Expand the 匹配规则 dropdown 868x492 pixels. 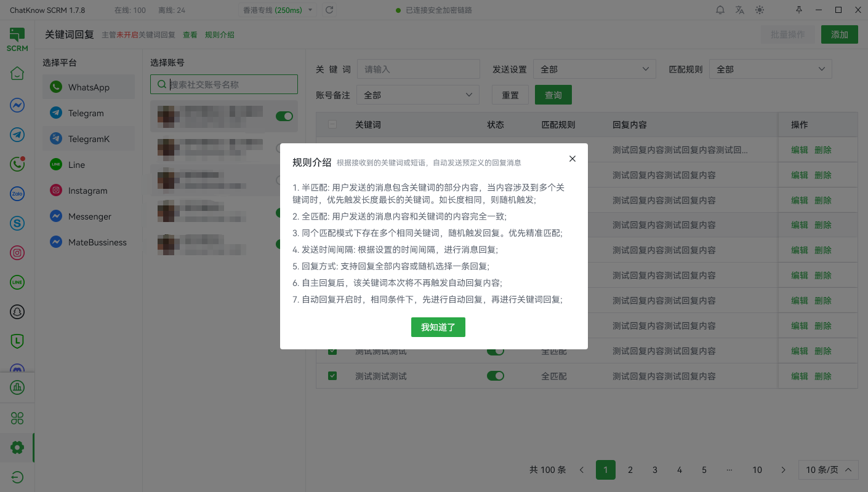point(770,69)
